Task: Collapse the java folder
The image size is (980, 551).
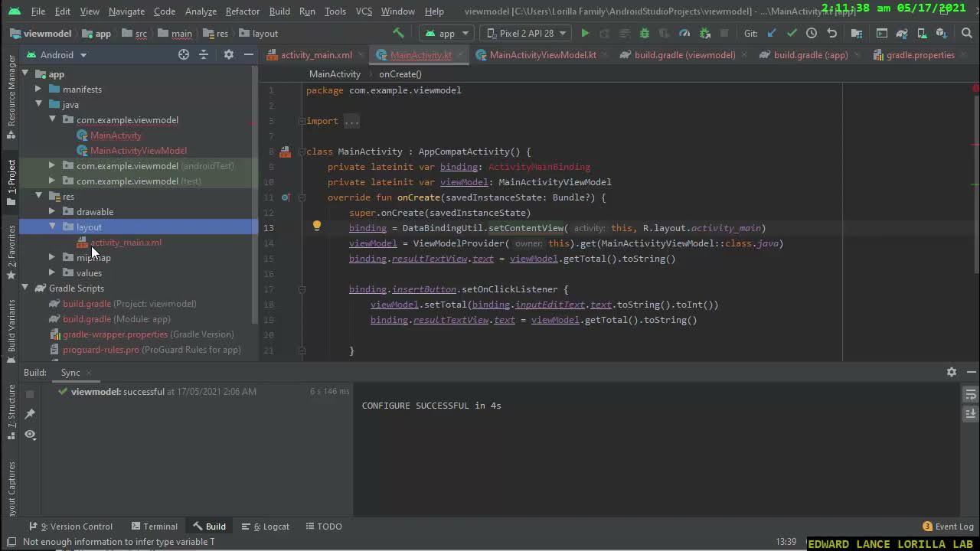Action: [x=38, y=105]
